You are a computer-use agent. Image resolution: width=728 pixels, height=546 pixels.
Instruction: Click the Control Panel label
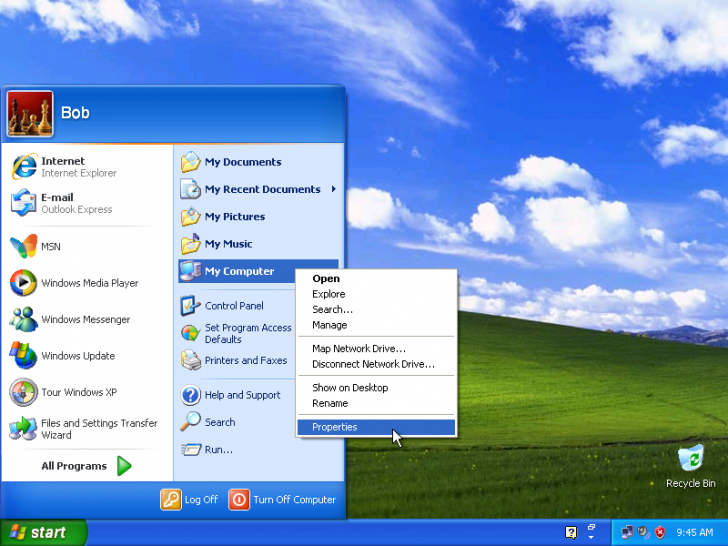234,306
